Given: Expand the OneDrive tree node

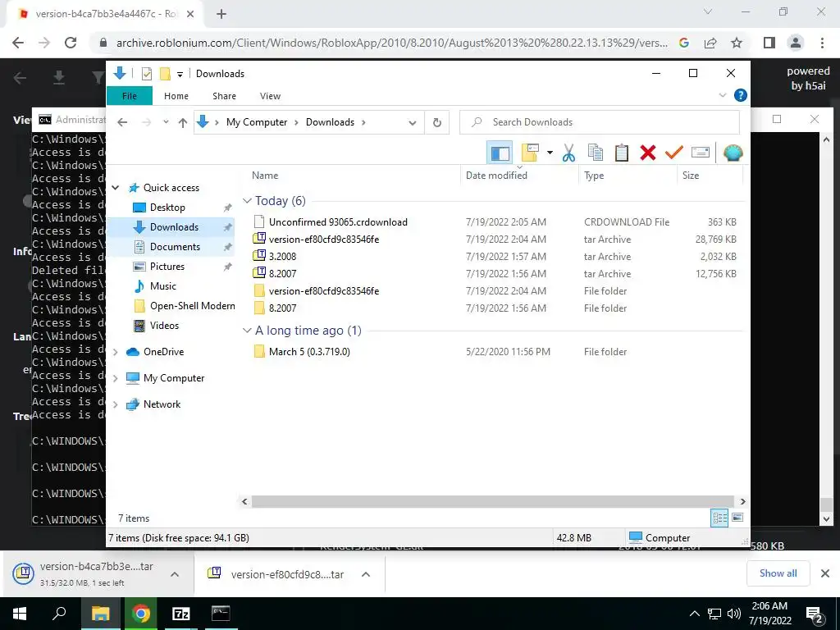Looking at the screenshot, I should pyautogui.click(x=116, y=352).
